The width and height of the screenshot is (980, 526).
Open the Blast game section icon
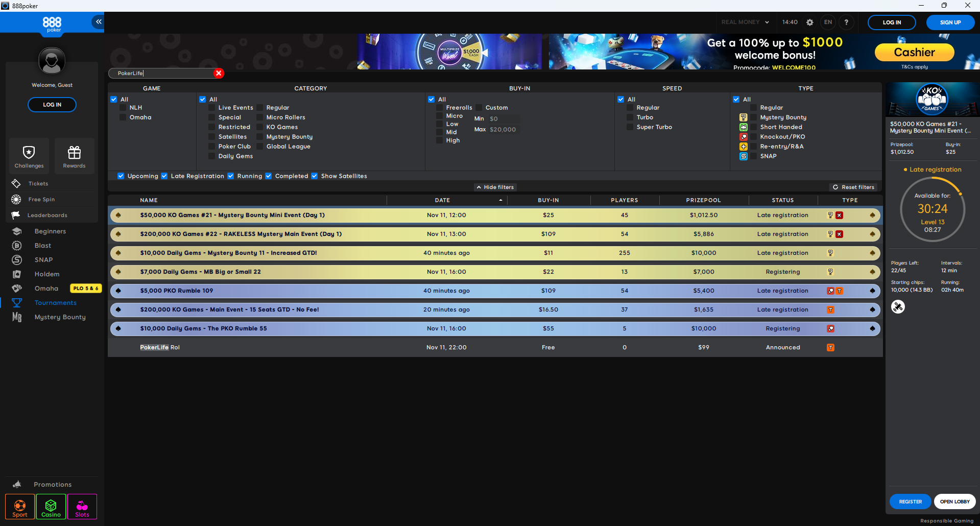16,245
